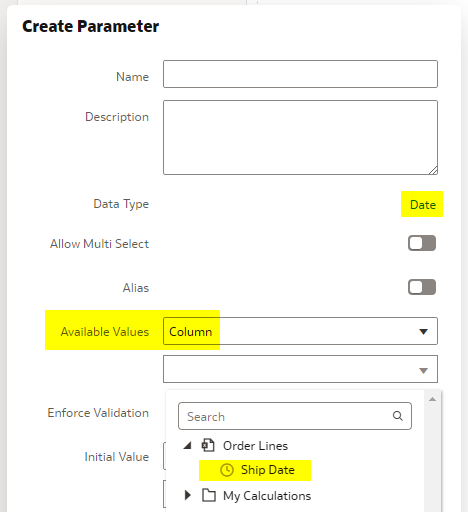Enable the Alias toggle switch
The width and height of the screenshot is (468, 512).
pos(422,287)
